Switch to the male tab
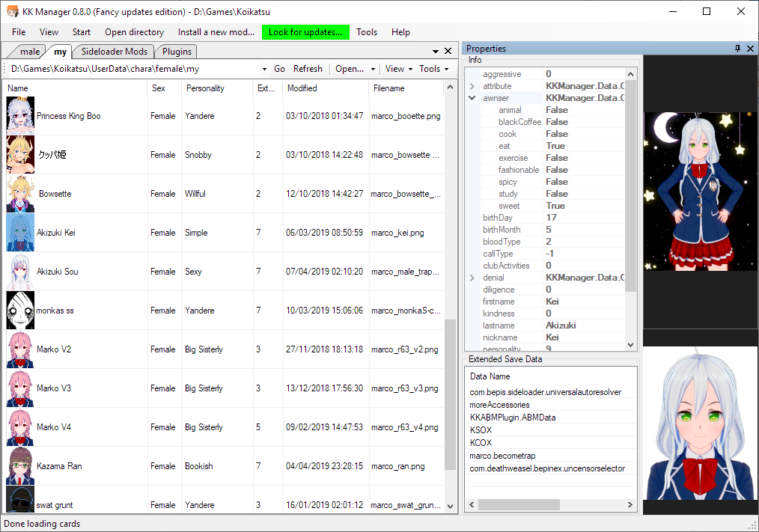759x532 pixels. 28,52
